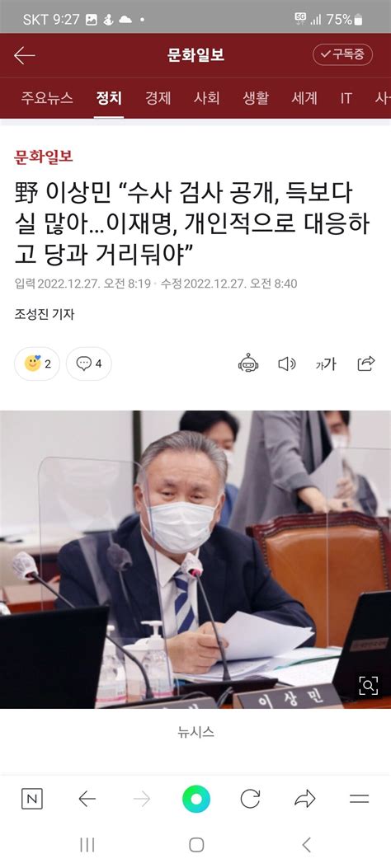This screenshot has height=868, width=391.
Task: Tap reporter name 조성진 기자
Action: 45,314
